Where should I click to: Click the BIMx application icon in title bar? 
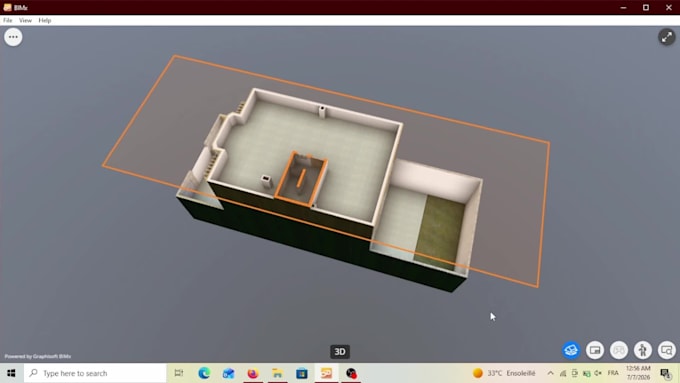click(7, 7)
